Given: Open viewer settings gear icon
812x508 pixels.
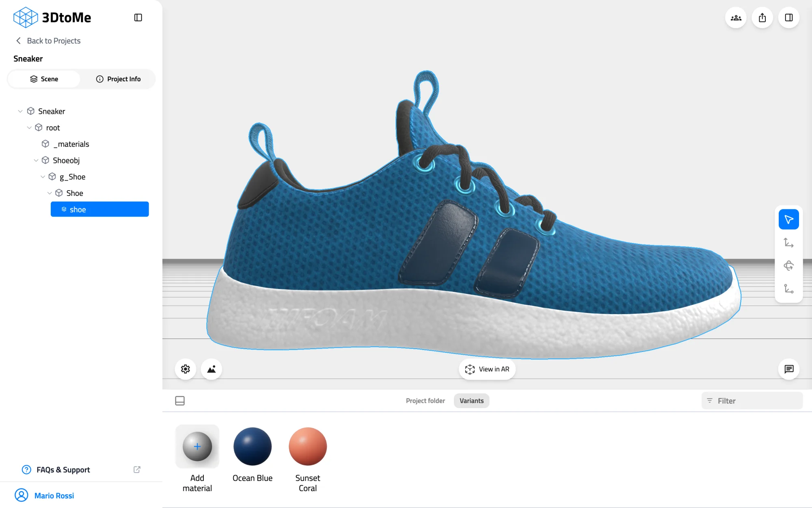Looking at the screenshot, I should [186, 369].
